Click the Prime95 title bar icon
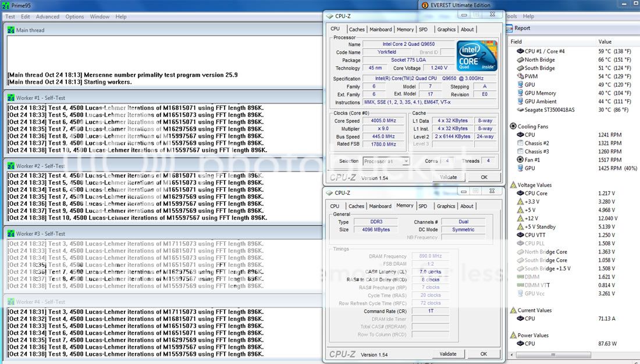640x364 pixels. tap(6, 5)
